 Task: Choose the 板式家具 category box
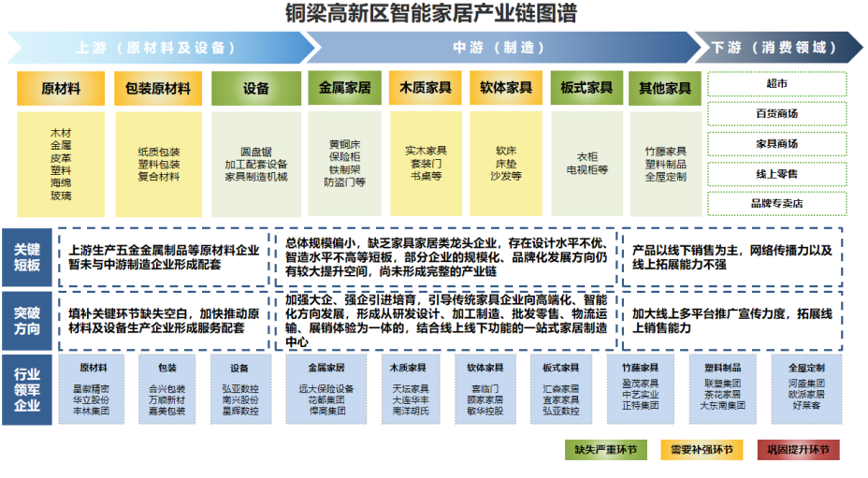tap(586, 88)
